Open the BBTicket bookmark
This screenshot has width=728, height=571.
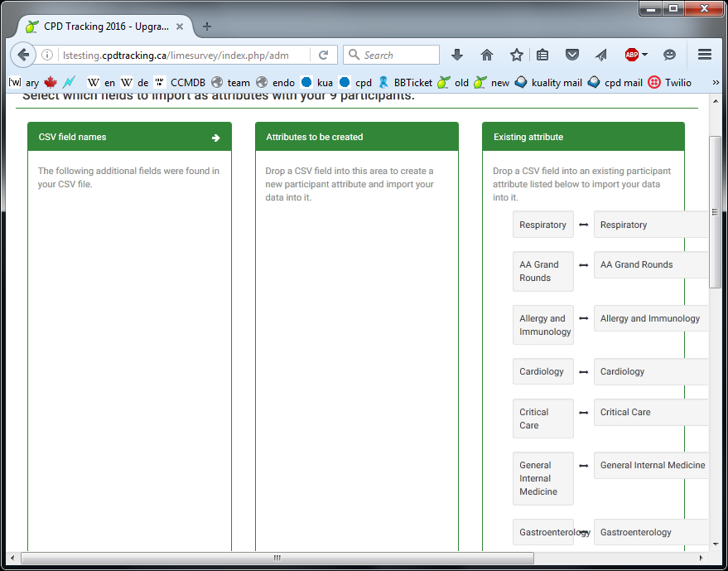405,83
